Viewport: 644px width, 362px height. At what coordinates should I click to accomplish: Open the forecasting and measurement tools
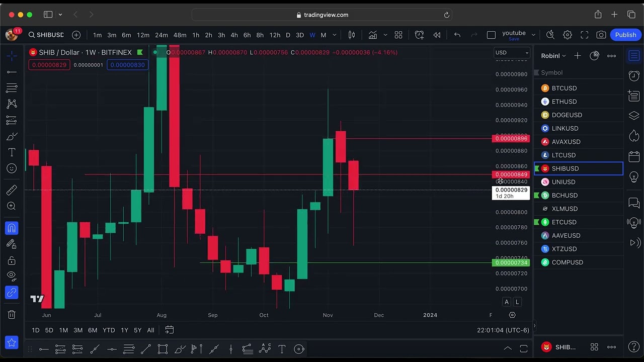click(x=12, y=120)
